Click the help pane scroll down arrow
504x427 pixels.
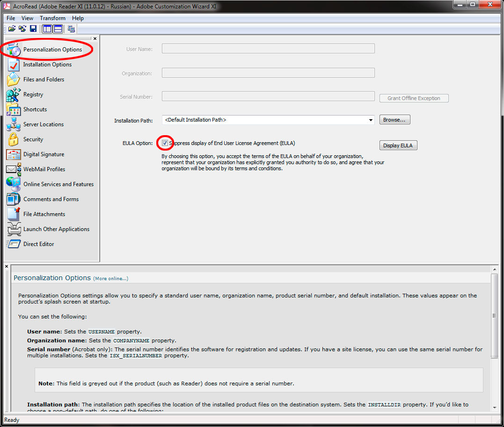(494, 408)
